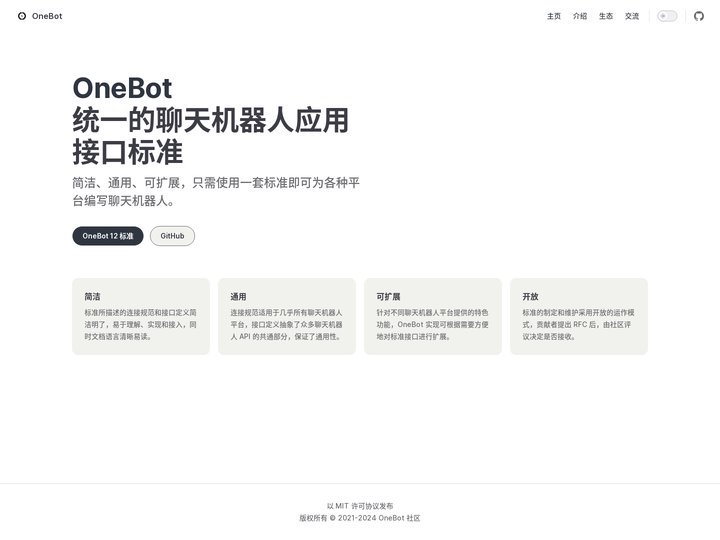Click the GitHub pill button
This screenshot has height=540, width=720.
[x=172, y=236]
